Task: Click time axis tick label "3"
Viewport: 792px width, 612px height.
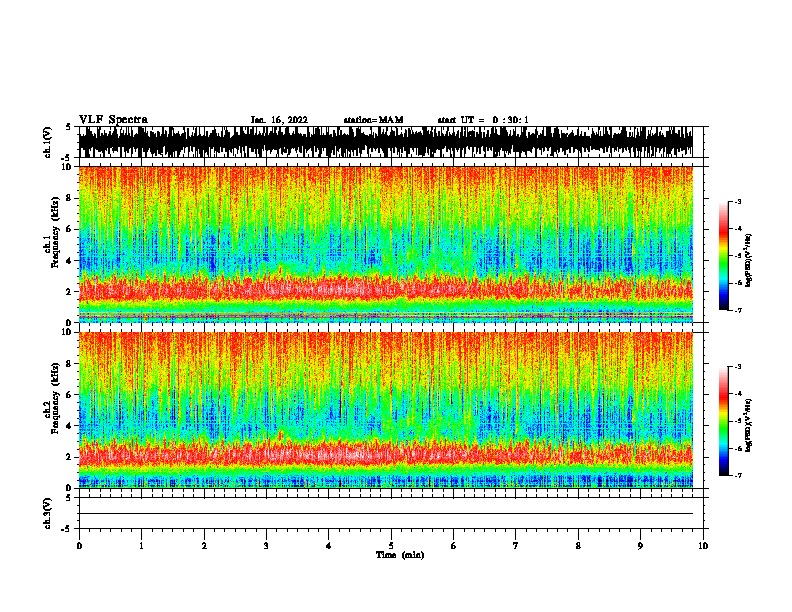Action: [x=266, y=546]
